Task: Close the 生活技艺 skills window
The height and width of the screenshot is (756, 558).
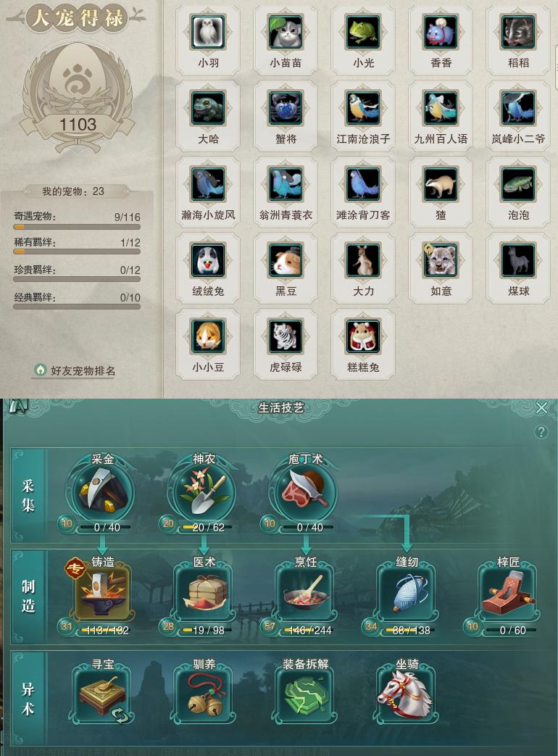Action: (541, 408)
